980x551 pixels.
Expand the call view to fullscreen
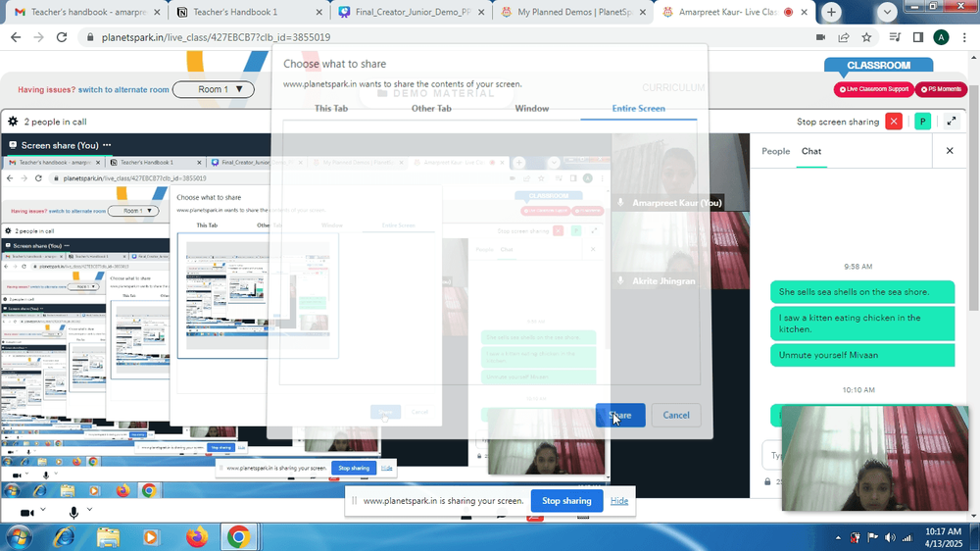pos(952,122)
